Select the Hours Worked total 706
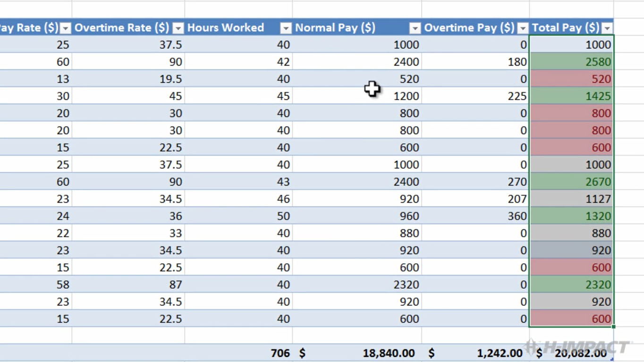The height and width of the screenshot is (362, 644). [x=238, y=353]
